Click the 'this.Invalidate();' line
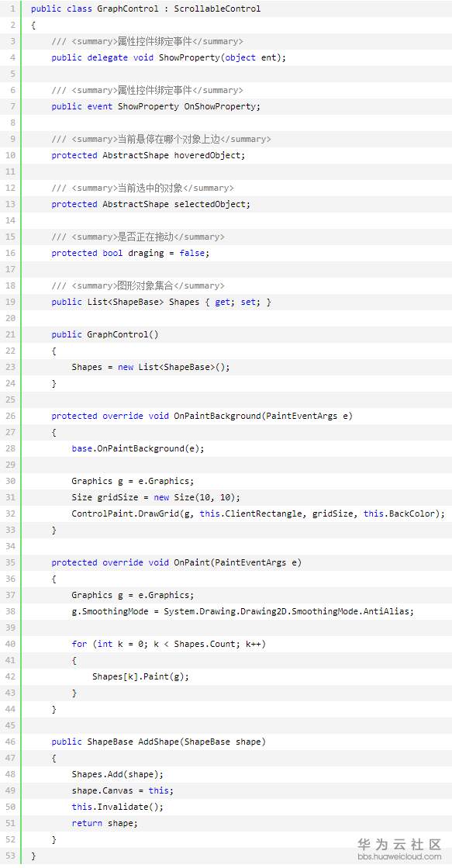 [117, 807]
